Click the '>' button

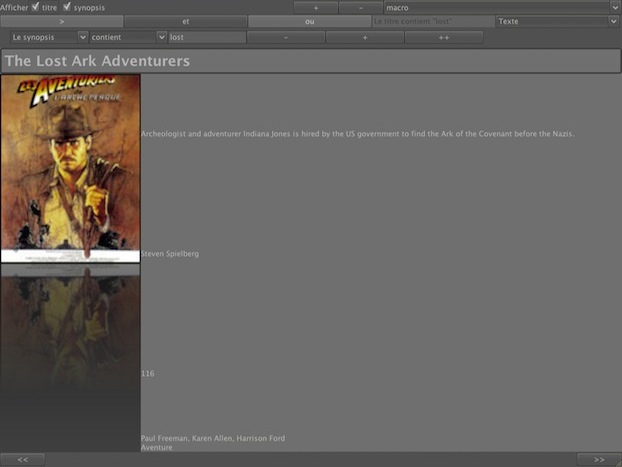tap(61, 21)
